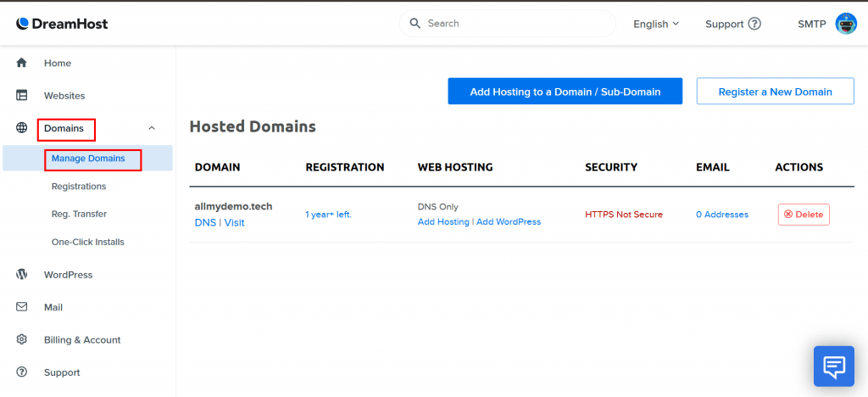
Task: Click the SMTP account name
Action: click(811, 25)
